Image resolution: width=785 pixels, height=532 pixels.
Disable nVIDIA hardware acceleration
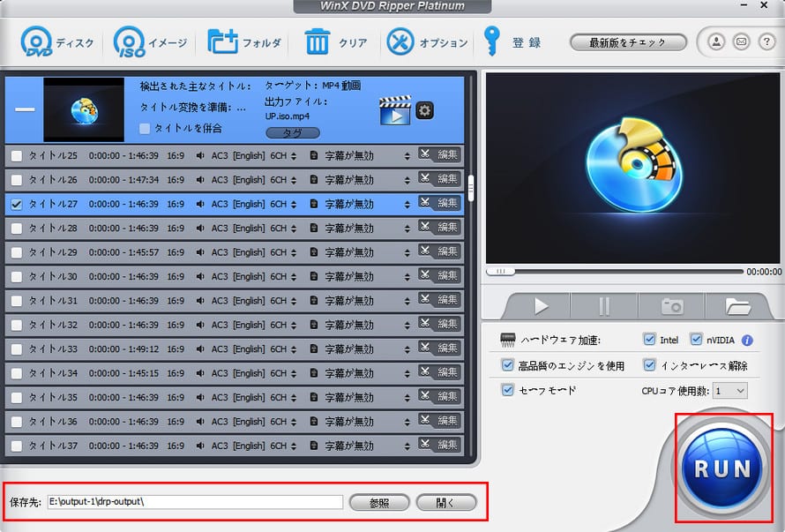point(697,340)
